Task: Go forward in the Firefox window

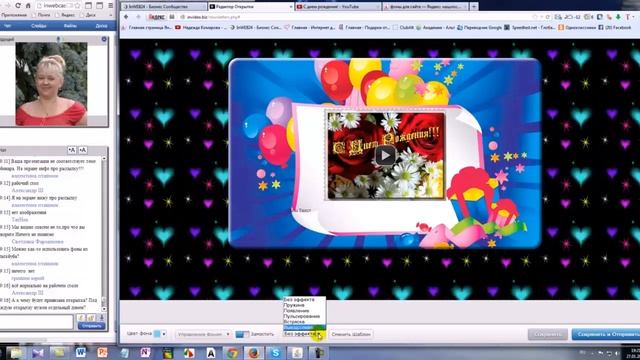Action: tap(138, 17)
